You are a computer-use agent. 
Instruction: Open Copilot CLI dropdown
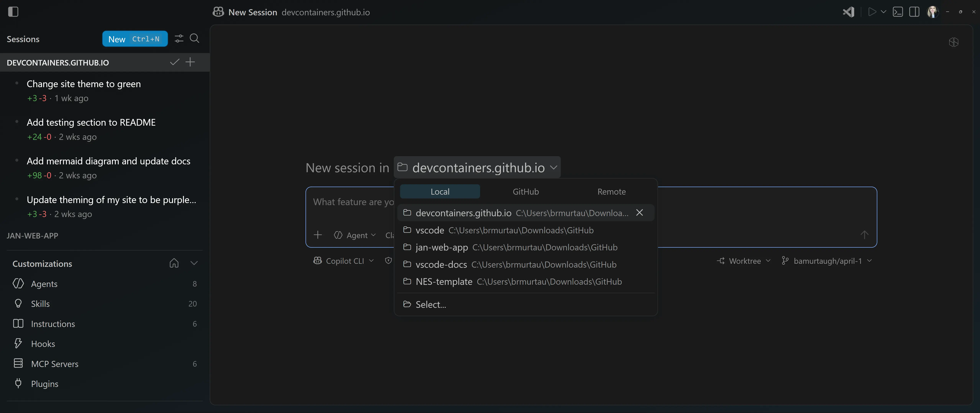(343, 261)
